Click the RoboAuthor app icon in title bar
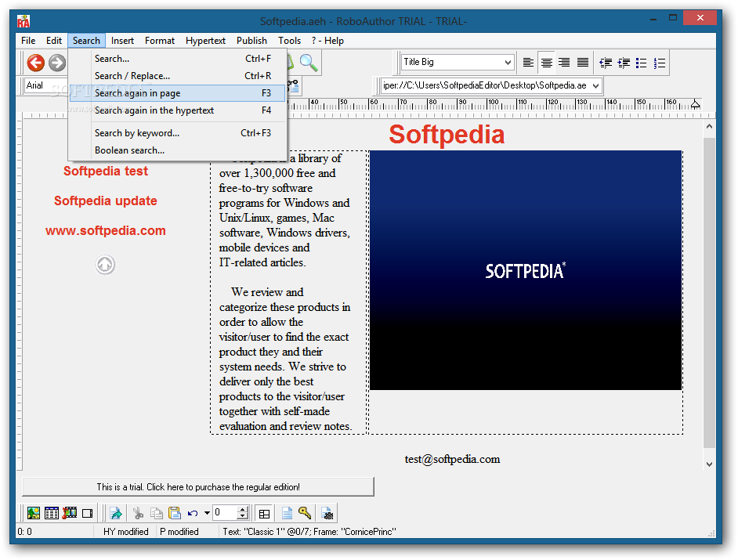This screenshot has width=738, height=560. (24, 20)
